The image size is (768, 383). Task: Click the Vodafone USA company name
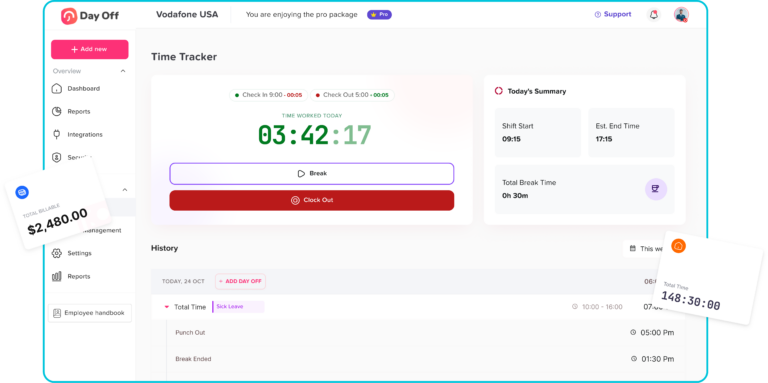(x=187, y=15)
